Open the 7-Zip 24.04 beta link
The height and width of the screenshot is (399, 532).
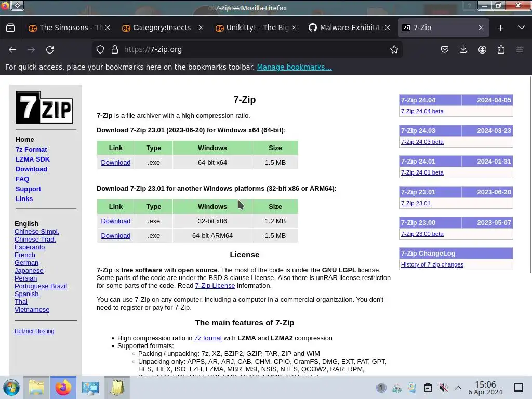[422, 111]
